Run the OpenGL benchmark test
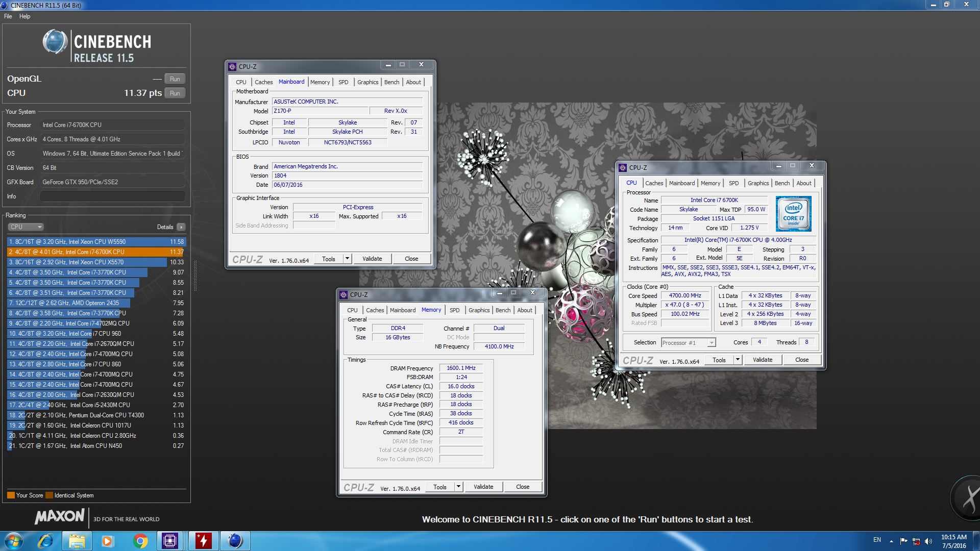980x551 pixels. (175, 79)
